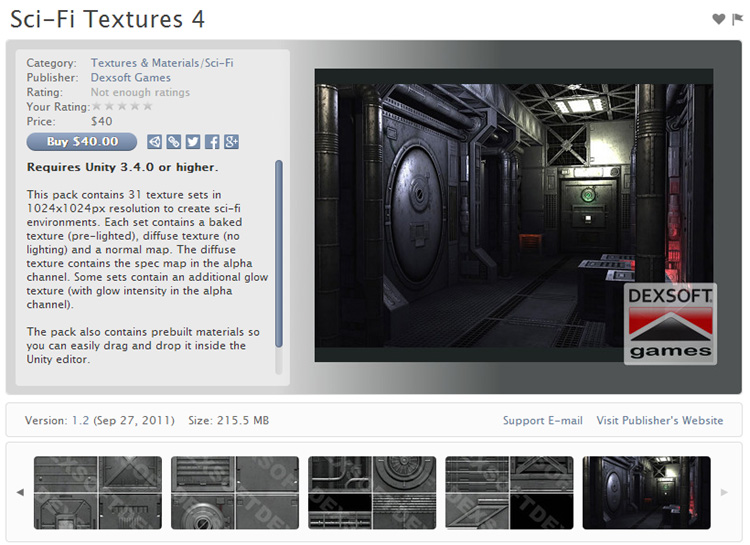Share on Twitter icon
The width and height of the screenshot is (750, 545).
[193, 142]
